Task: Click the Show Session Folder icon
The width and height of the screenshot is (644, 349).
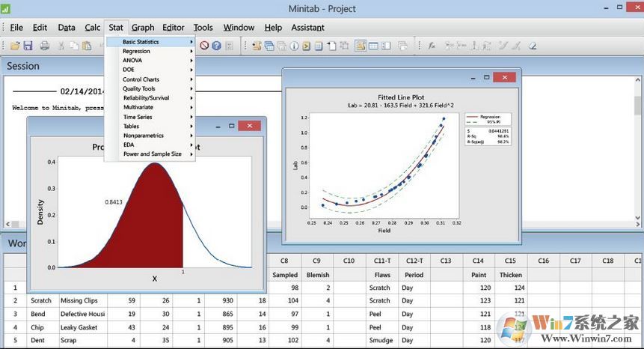Action: tap(257, 46)
